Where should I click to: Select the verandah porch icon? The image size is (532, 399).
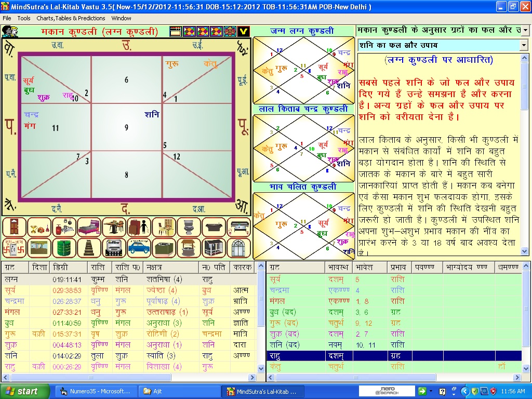coord(214,248)
